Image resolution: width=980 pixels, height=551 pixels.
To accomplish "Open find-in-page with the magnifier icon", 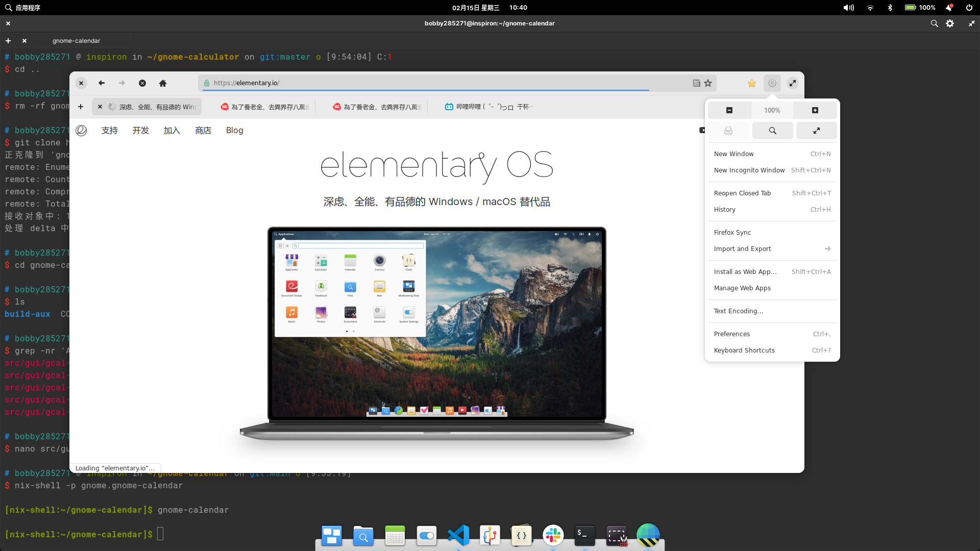I will (x=772, y=130).
